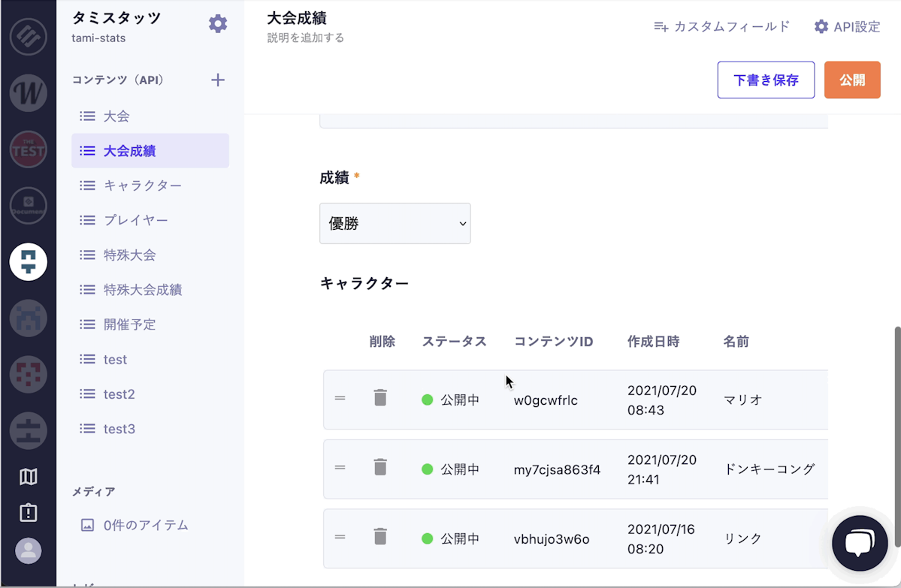Save draft with 下書き保存 button

(766, 80)
